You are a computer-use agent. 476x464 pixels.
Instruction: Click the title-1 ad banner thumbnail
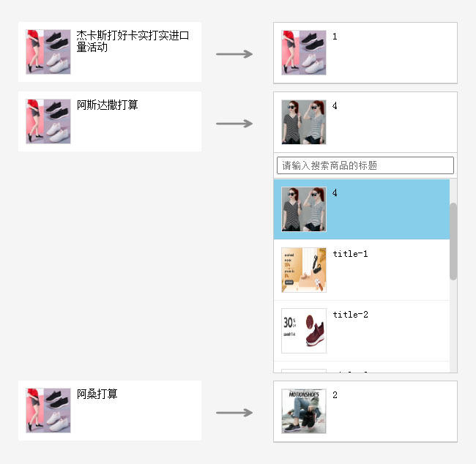[304, 270]
